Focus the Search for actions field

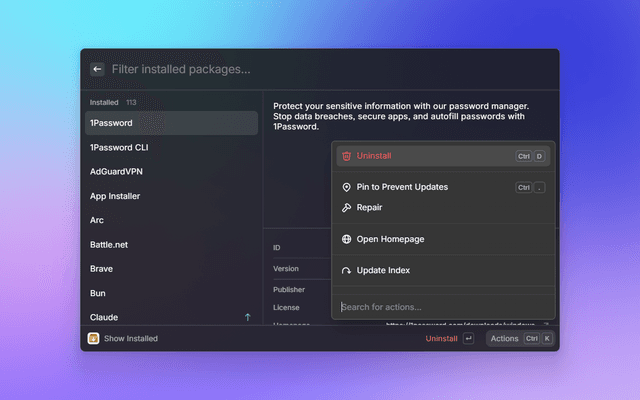tap(443, 307)
